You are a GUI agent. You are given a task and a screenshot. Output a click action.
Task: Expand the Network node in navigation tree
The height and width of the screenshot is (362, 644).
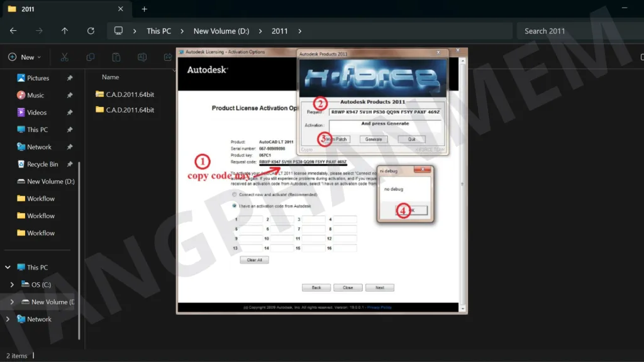pos(8,319)
